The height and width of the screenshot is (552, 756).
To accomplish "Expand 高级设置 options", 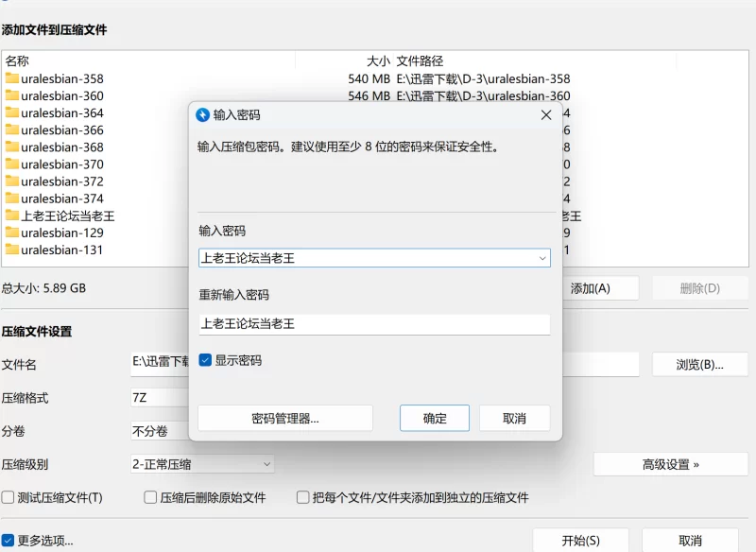I will (670, 464).
